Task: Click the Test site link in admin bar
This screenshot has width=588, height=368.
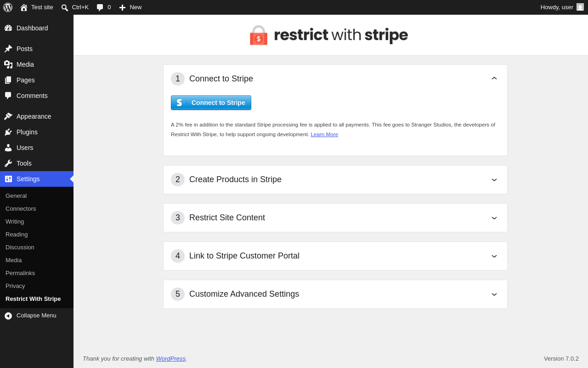Action: point(42,7)
